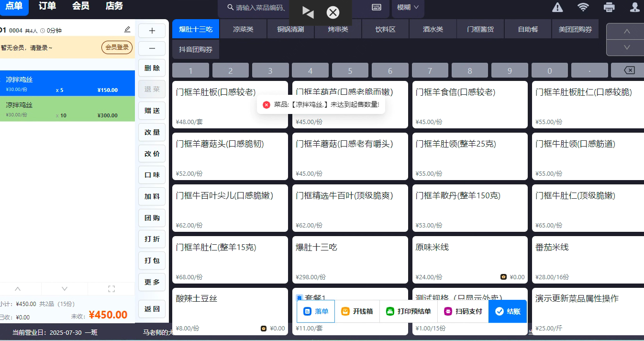Click the edit pencil icon beside order header
This screenshot has height=341, width=644.
(127, 30)
